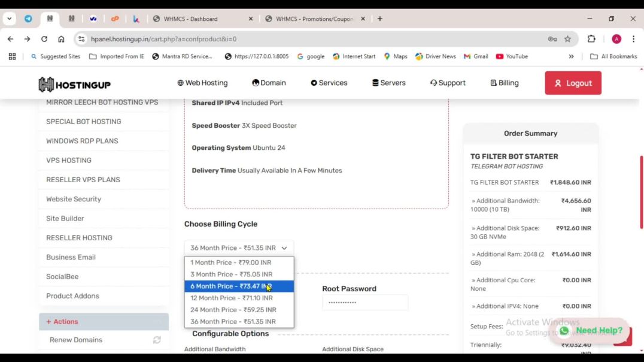Image resolution: width=644 pixels, height=362 pixels.
Task: Open the Maps bookmark
Action: point(396,56)
